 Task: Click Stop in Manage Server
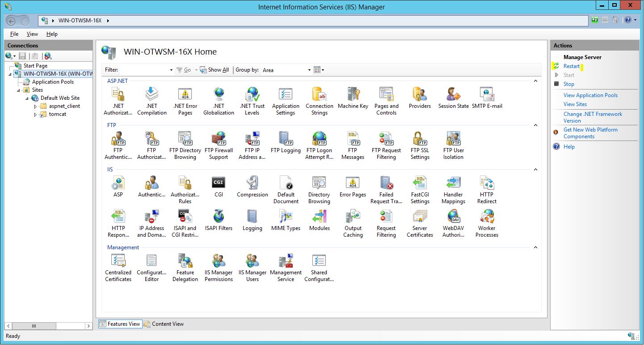[568, 84]
